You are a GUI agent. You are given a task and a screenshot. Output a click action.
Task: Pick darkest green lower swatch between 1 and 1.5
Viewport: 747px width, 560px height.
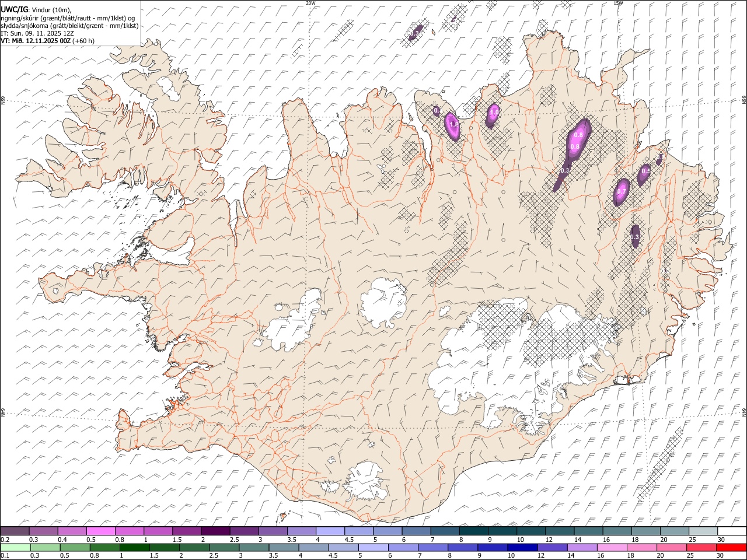[135, 547]
